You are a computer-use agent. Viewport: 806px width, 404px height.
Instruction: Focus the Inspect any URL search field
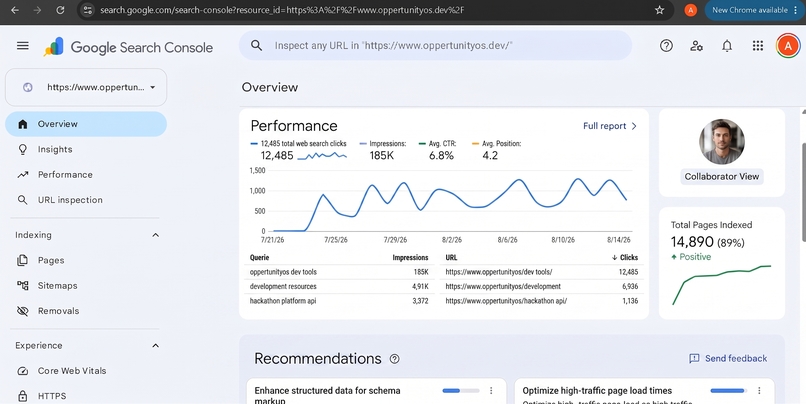coord(435,46)
